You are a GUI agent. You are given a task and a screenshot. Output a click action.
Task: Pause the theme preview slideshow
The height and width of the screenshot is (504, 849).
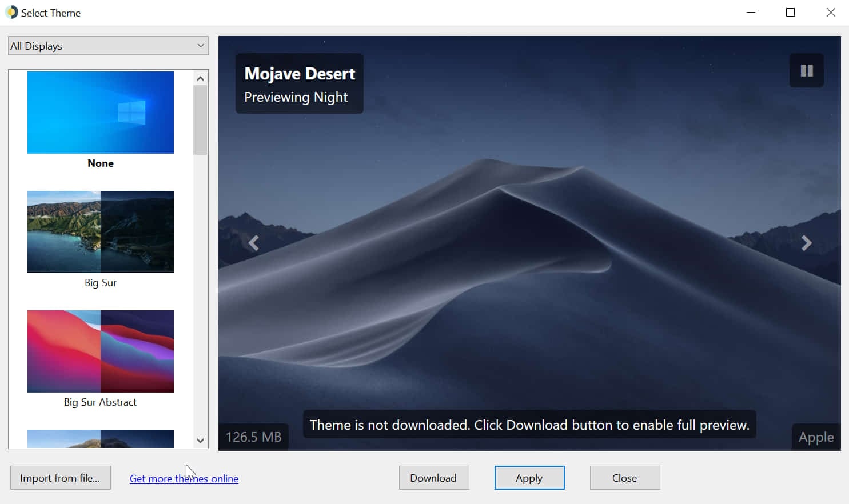click(x=806, y=70)
